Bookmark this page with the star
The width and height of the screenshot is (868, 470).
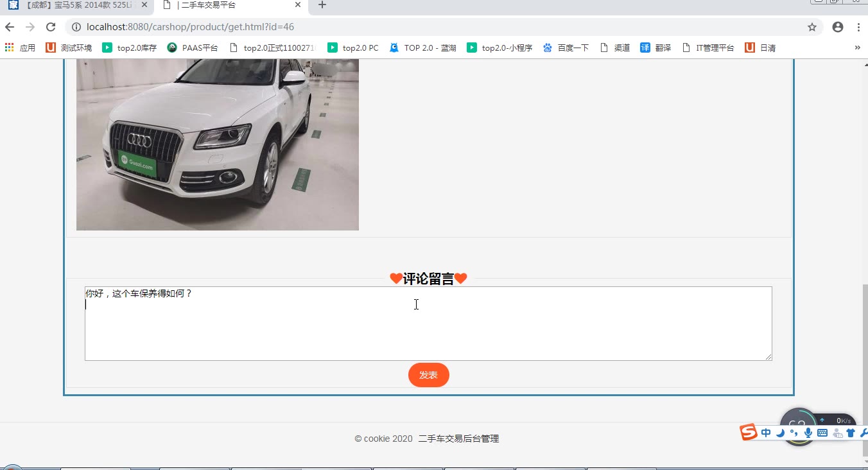click(x=812, y=27)
